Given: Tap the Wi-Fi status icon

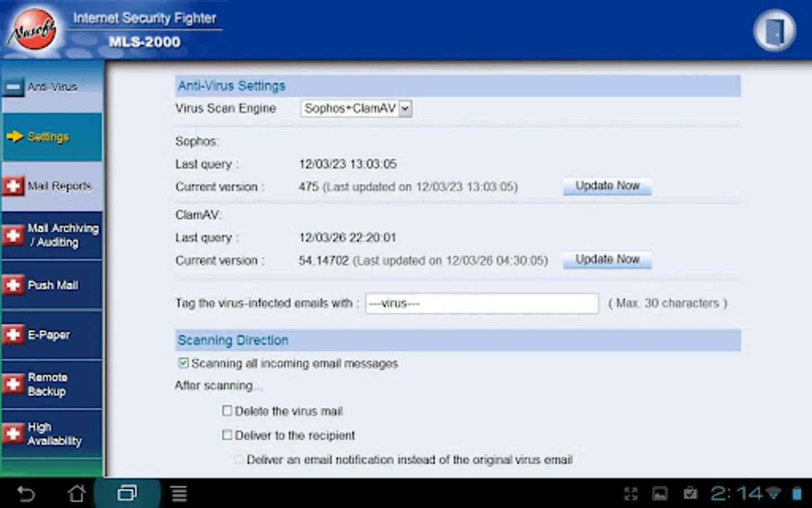Looking at the screenshot, I should click(773, 494).
